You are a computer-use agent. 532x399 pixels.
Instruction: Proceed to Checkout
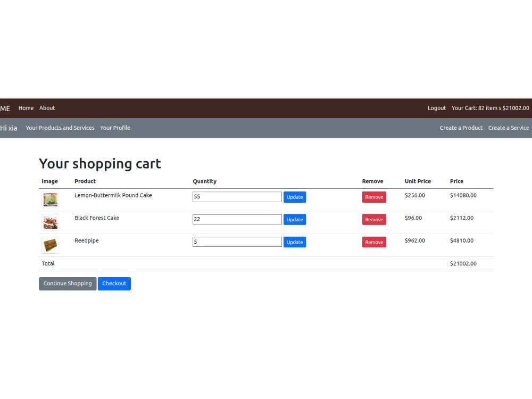[x=114, y=284]
